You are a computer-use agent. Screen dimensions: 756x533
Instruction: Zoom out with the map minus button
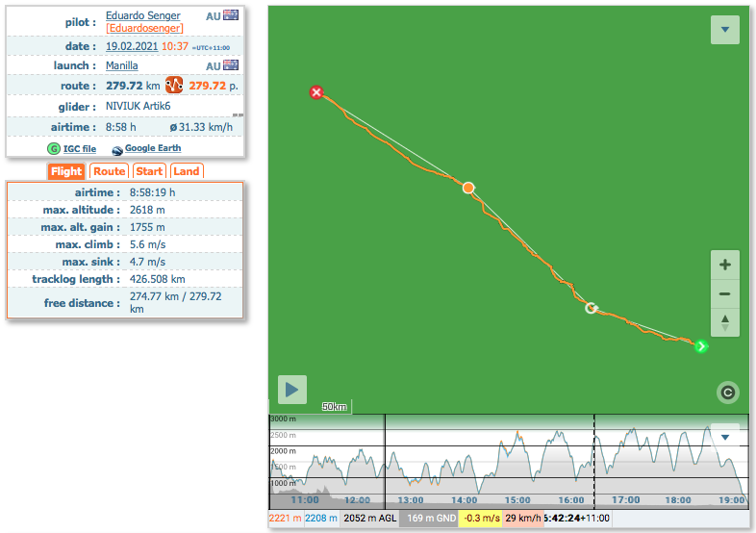coord(724,293)
